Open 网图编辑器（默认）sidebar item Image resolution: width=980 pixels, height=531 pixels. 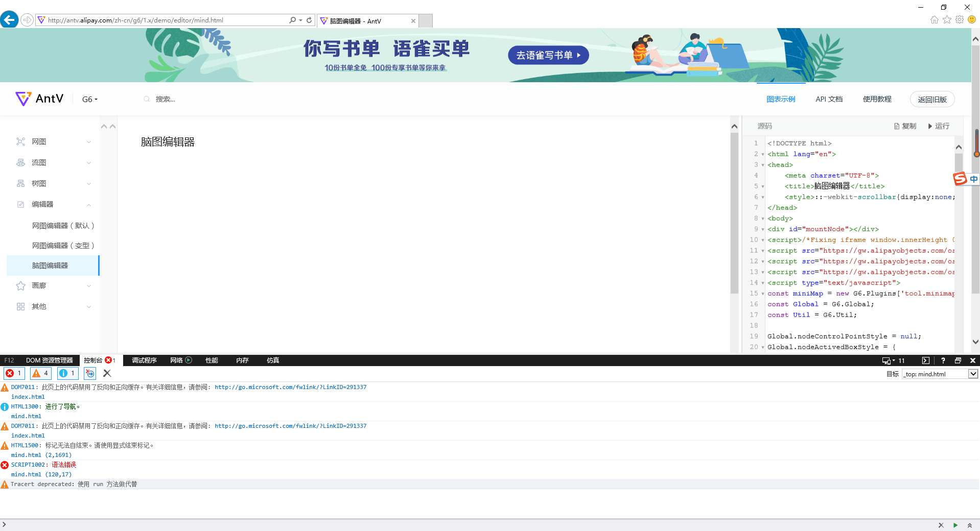[63, 225]
